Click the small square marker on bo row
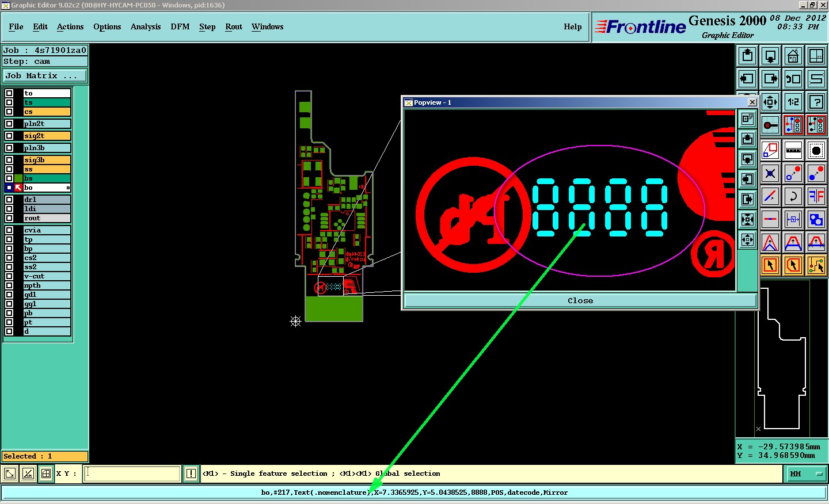The image size is (829, 504). click(x=68, y=188)
